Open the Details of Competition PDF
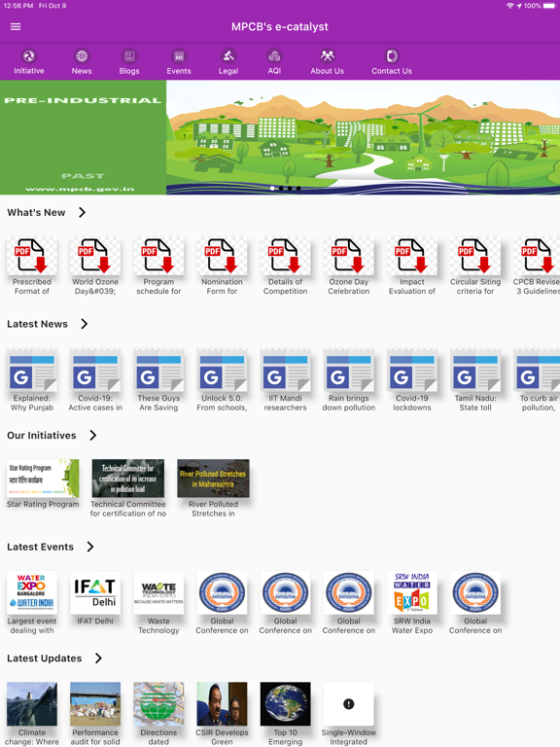 point(285,256)
